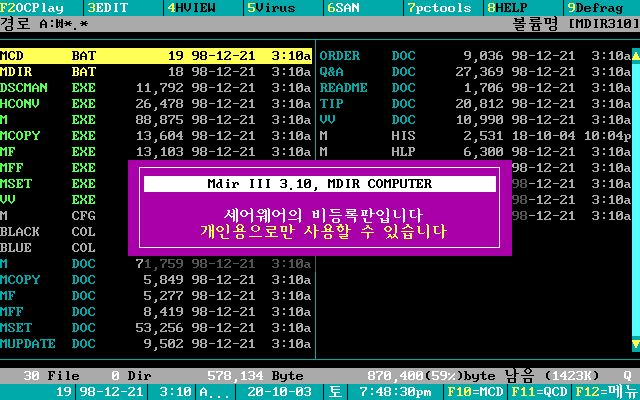
Task: Select the MFF DOC file
Action: coord(156,312)
